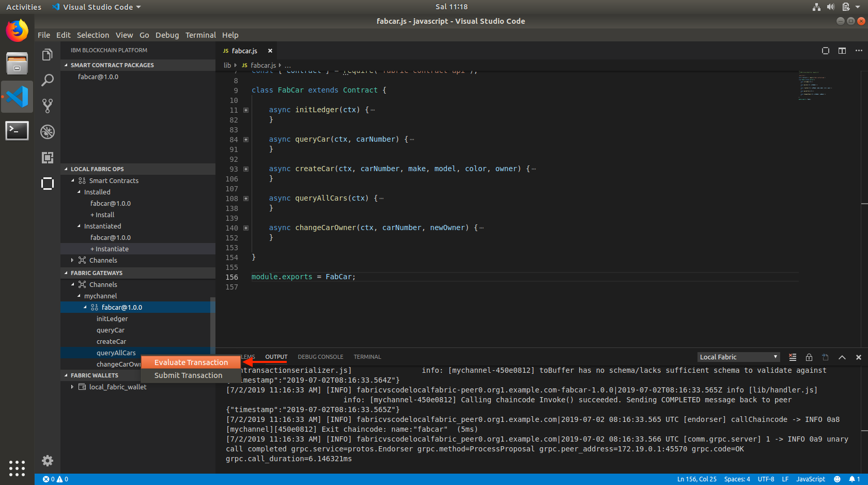Screen dimensions: 868x485
Task: Open Activities overview in top bar
Action: point(24,7)
